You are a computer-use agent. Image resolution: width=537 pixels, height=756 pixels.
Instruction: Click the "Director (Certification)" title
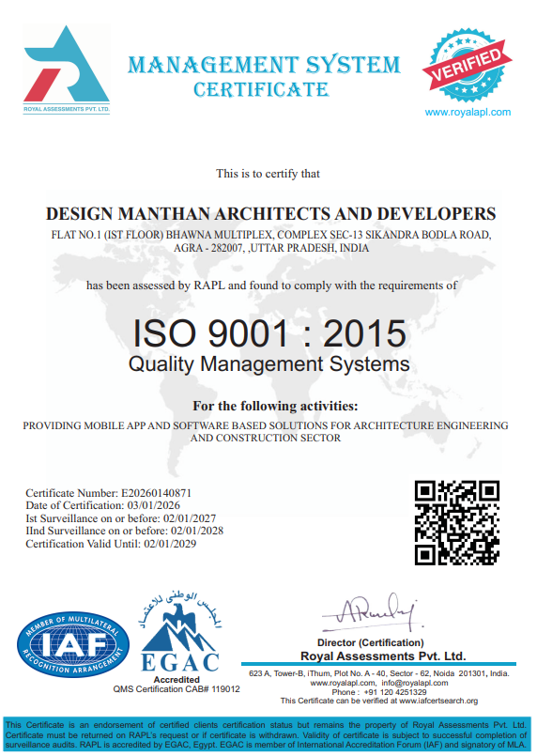[x=371, y=642]
